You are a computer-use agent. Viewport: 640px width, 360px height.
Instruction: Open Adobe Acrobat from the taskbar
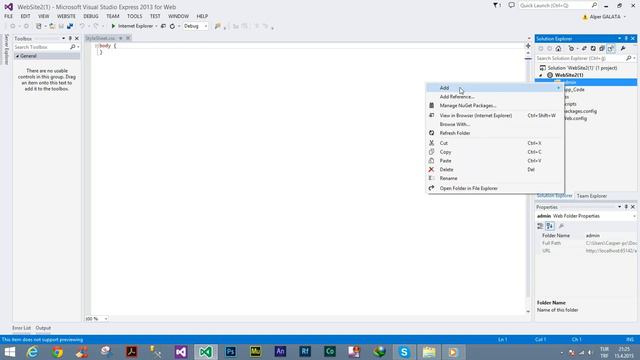131,352
